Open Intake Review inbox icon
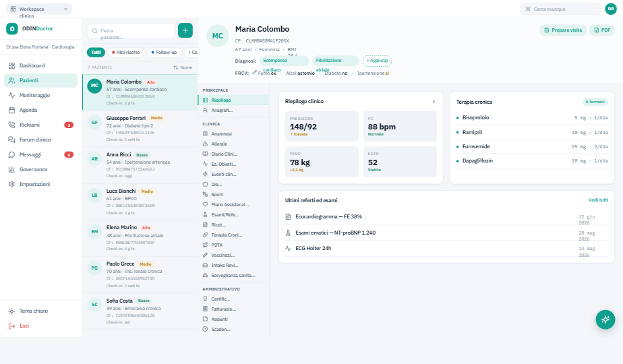 pyautogui.click(x=205, y=265)
